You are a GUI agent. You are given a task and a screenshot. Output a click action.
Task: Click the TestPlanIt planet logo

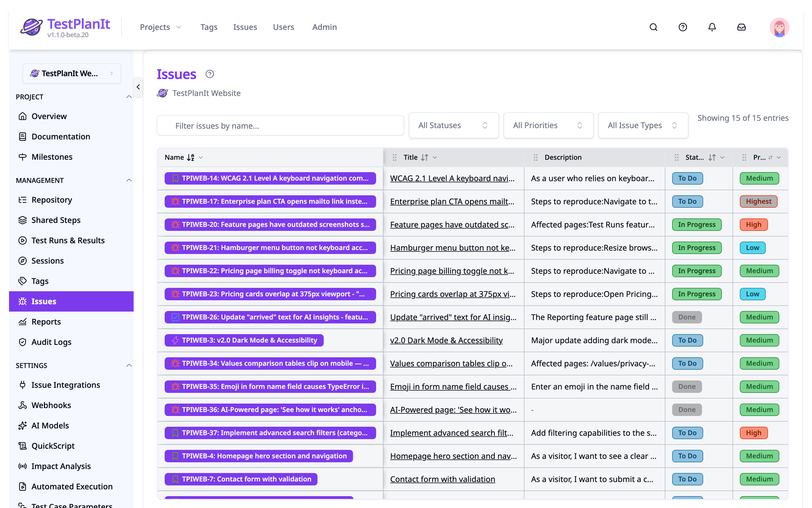coord(32,27)
